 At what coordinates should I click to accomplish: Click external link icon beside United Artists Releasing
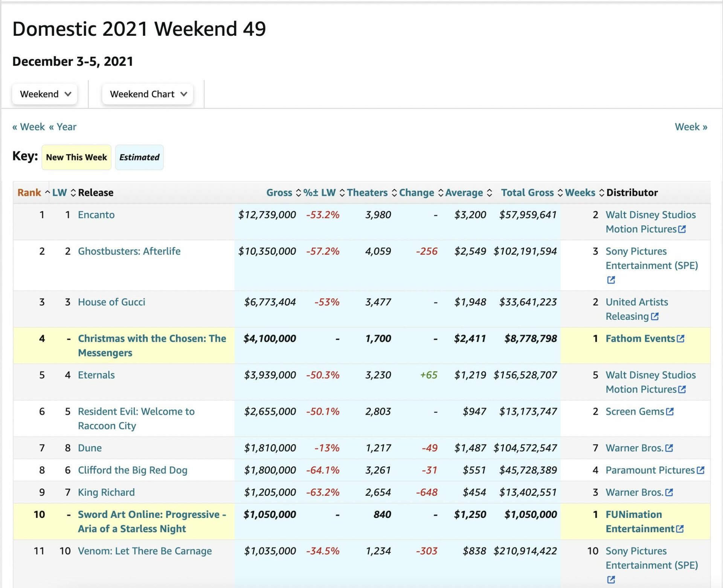pyautogui.click(x=654, y=316)
